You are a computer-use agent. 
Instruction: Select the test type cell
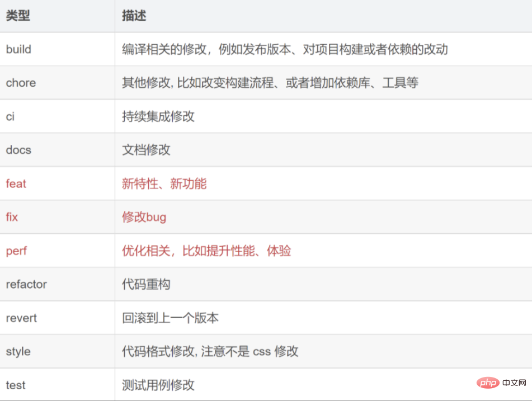[x=16, y=385]
